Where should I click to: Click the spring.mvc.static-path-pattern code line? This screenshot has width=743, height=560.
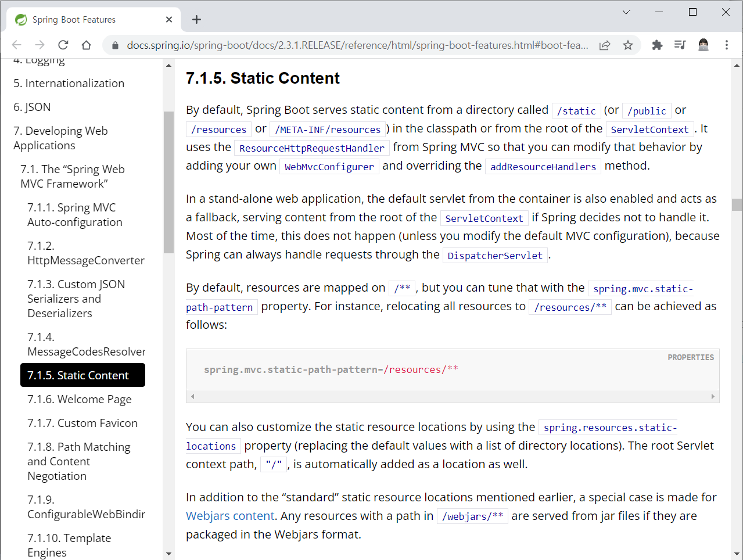coord(331,369)
